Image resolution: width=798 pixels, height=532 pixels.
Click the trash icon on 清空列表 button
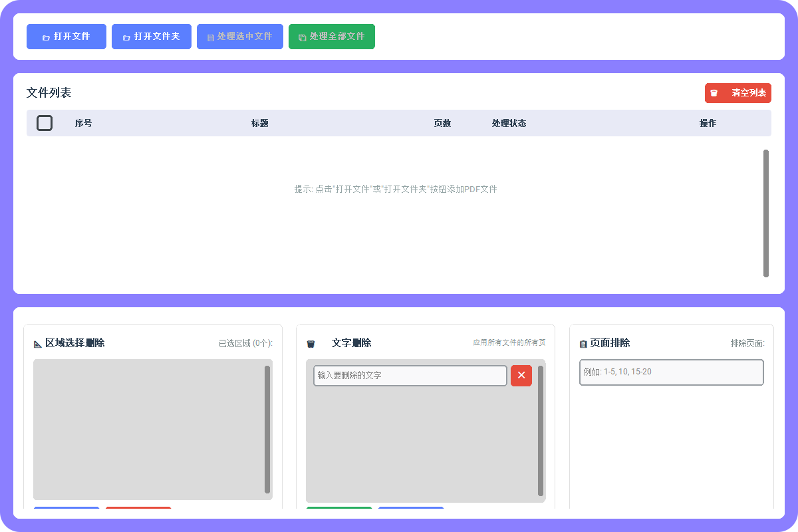(714, 93)
